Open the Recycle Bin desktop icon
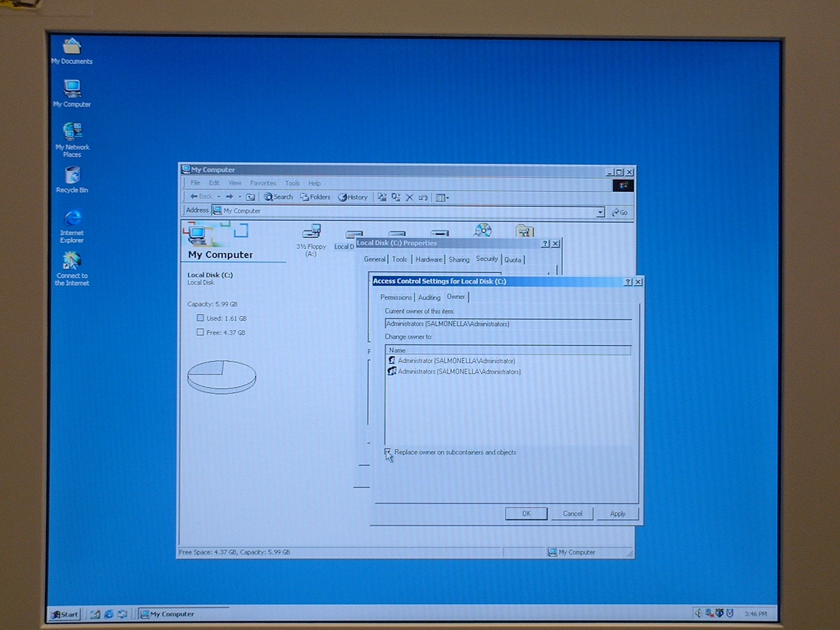 click(72, 176)
